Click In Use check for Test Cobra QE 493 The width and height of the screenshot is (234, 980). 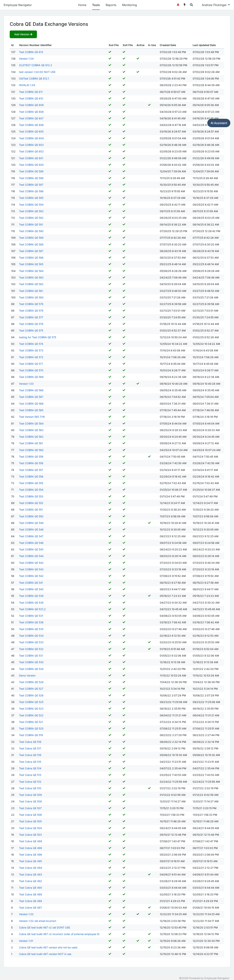[149, 874]
